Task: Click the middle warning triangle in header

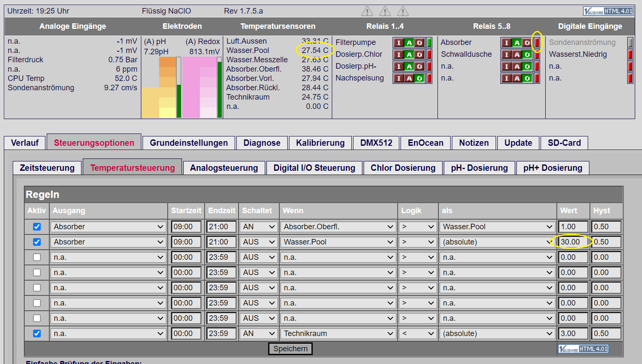Action: click(x=385, y=11)
